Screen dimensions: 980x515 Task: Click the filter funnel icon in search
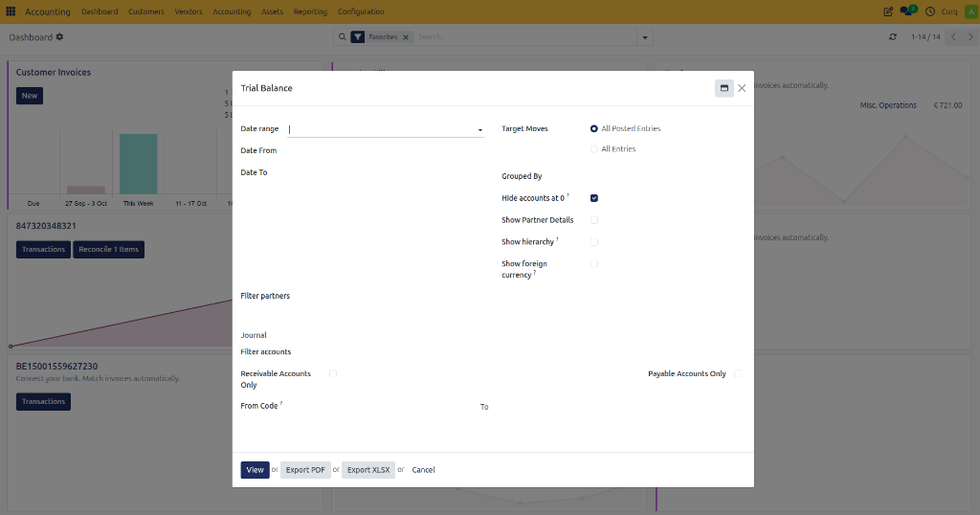coord(358,37)
